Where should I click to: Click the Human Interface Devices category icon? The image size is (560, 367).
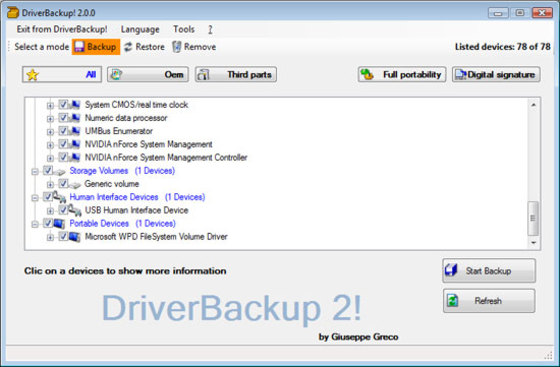point(59,197)
